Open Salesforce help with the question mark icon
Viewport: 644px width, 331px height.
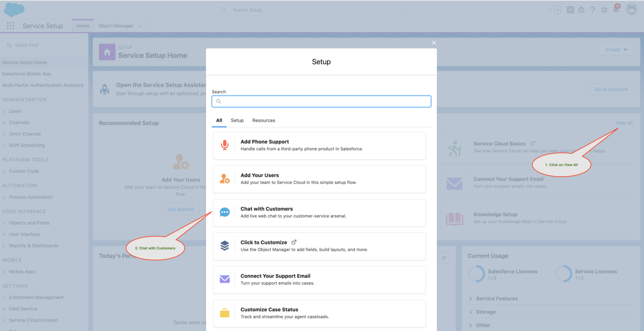pos(592,10)
